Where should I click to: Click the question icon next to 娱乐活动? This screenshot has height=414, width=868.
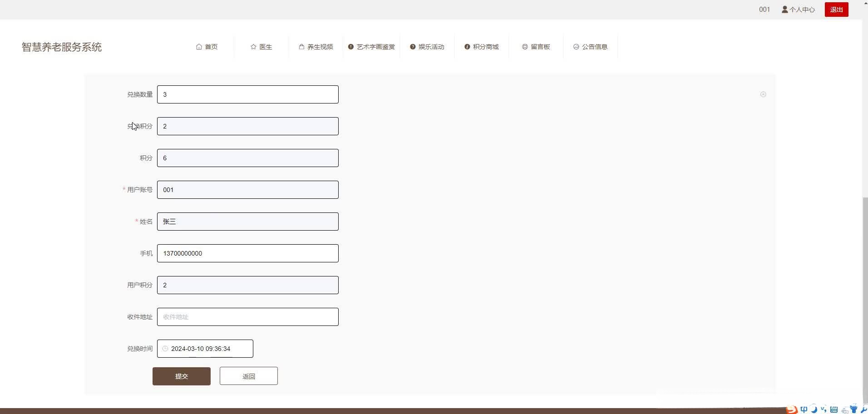pyautogui.click(x=412, y=46)
